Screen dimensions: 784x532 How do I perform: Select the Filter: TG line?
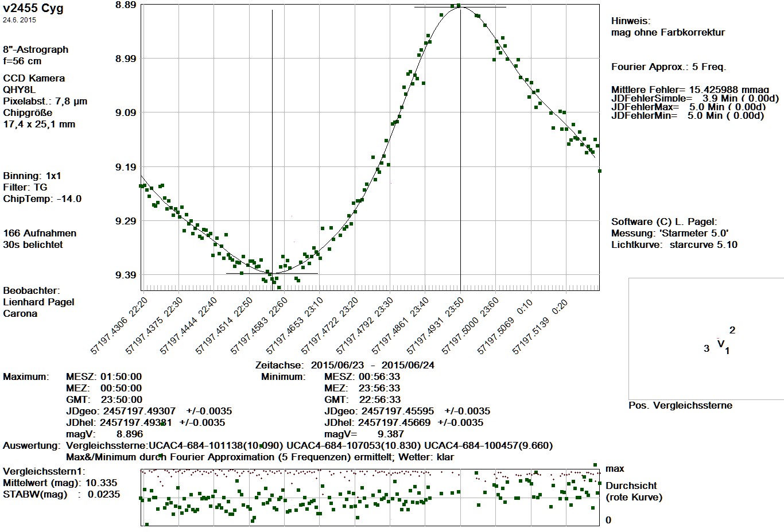click(x=25, y=187)
